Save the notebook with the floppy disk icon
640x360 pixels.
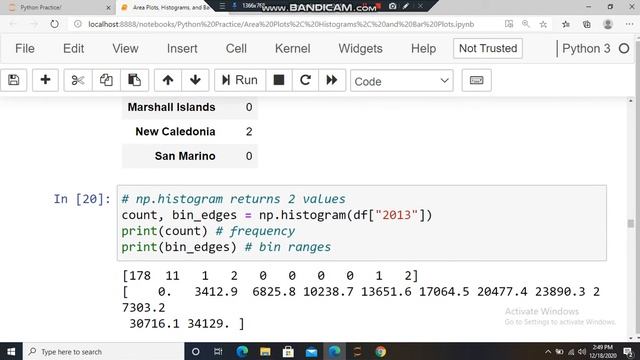(x=13, y=80)
